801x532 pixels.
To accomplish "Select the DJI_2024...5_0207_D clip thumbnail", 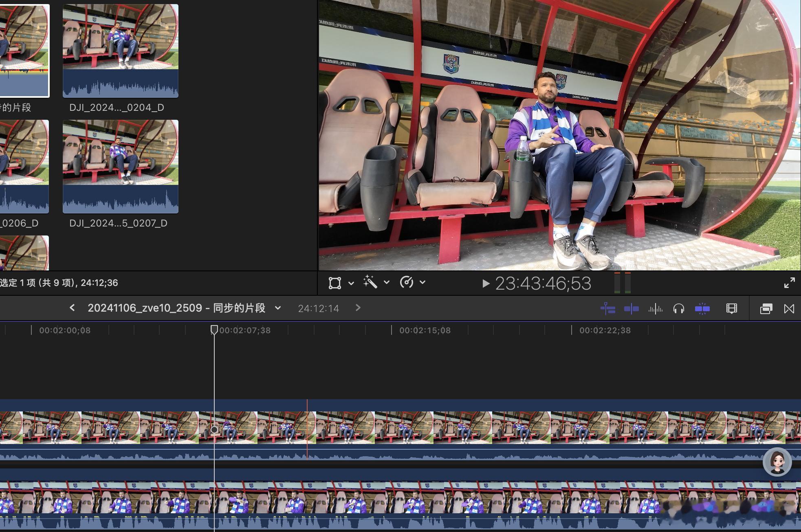I will [x=121, y=167].
